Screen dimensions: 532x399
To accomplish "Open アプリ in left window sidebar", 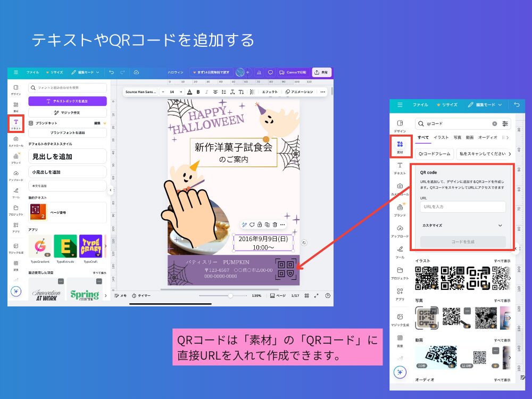I will [16, 227].
